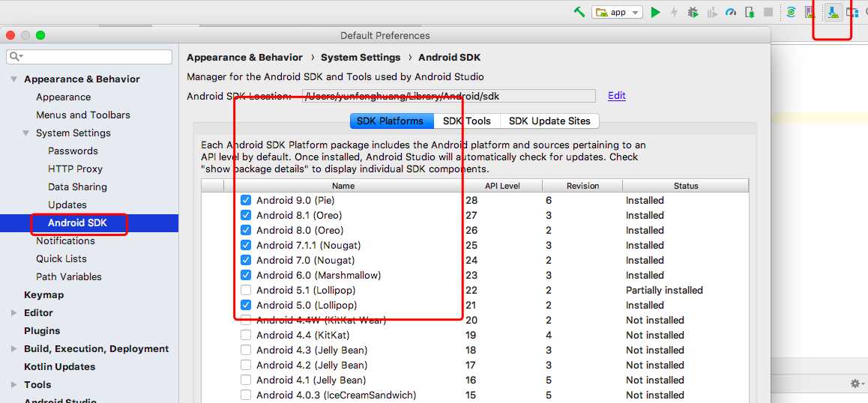Sort table by Revision column header
The height and width of the screenshot is (403, 868).
(582, 186)
